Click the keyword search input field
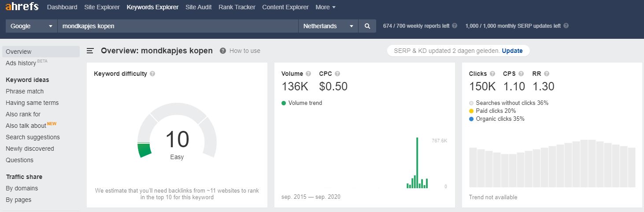The image size is (644, 212). coord(178,26)
